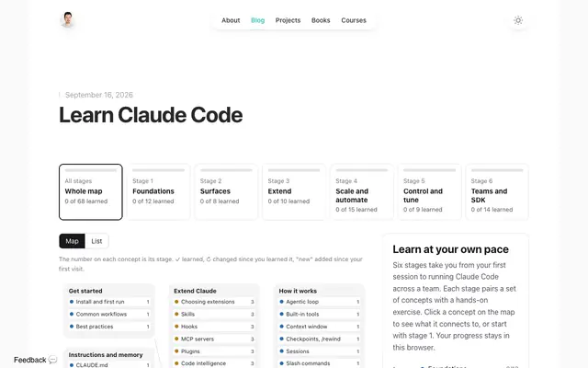The height and width of the screenshot is (368, 588).
Task: Open the Hooks concept
Action: 214,327
